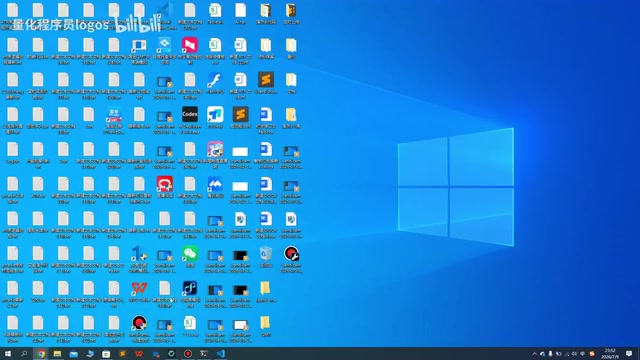Open the colorful cartoon game desktop shortcut
The height and width of the screenshot is (360, 640).
click(x=215, y=149)
